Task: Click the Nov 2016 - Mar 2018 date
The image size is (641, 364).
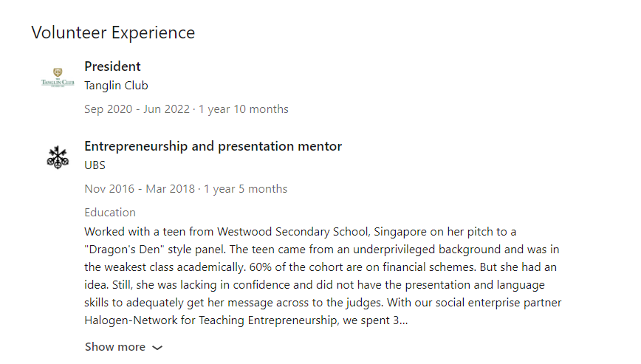Action: point(140,189)
